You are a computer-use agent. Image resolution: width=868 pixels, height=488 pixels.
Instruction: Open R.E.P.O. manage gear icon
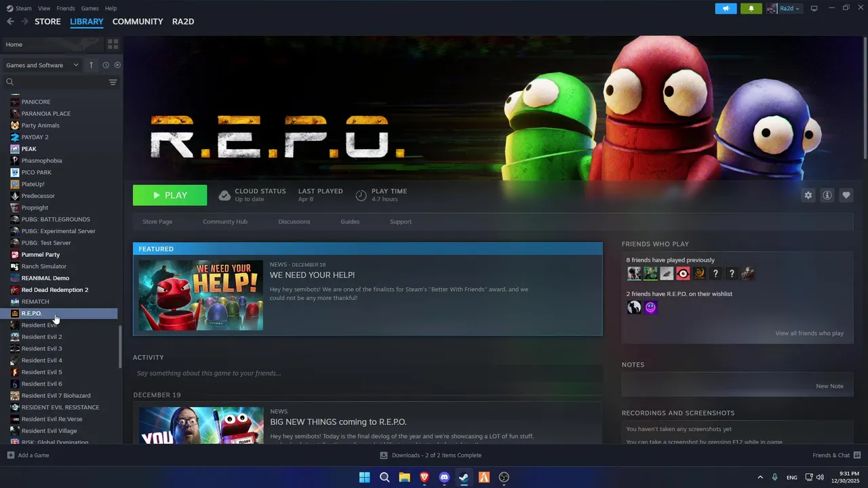[x=808, y=195]
